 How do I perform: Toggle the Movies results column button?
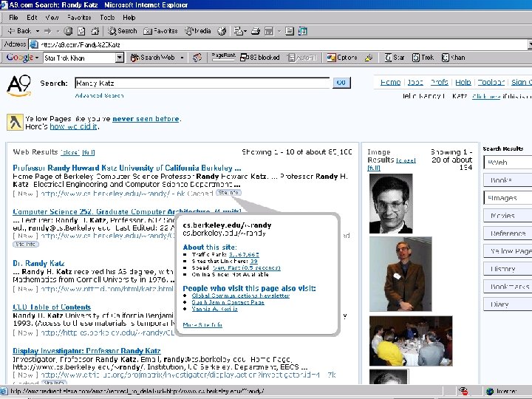click(508, 216)
